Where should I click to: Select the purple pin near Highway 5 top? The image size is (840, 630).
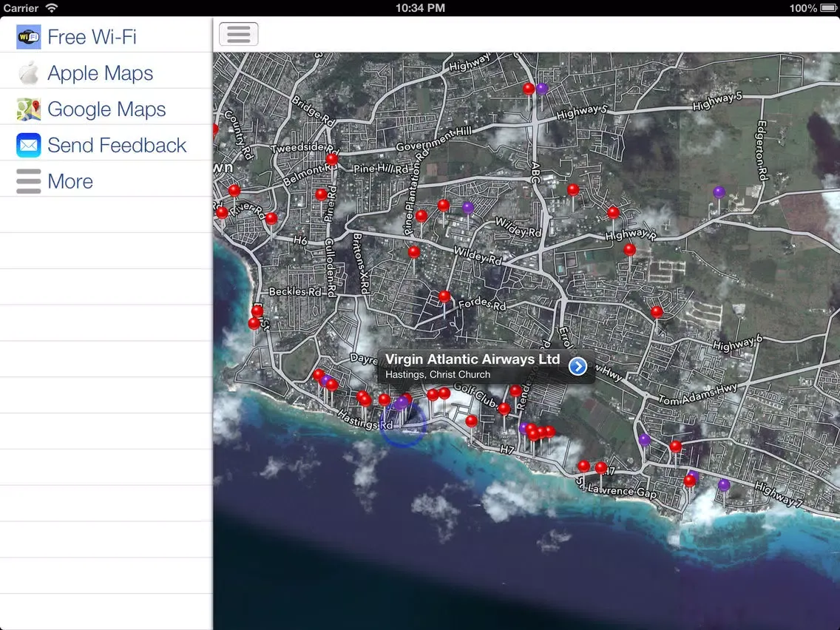click(x=542, y=89)
